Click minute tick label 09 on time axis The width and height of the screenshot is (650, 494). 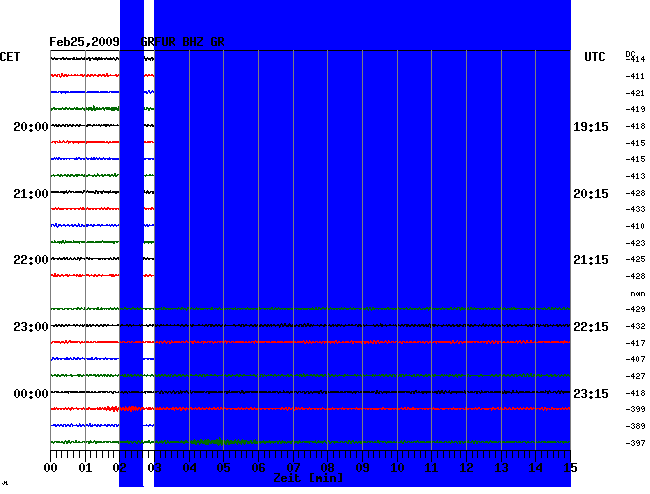362,468
